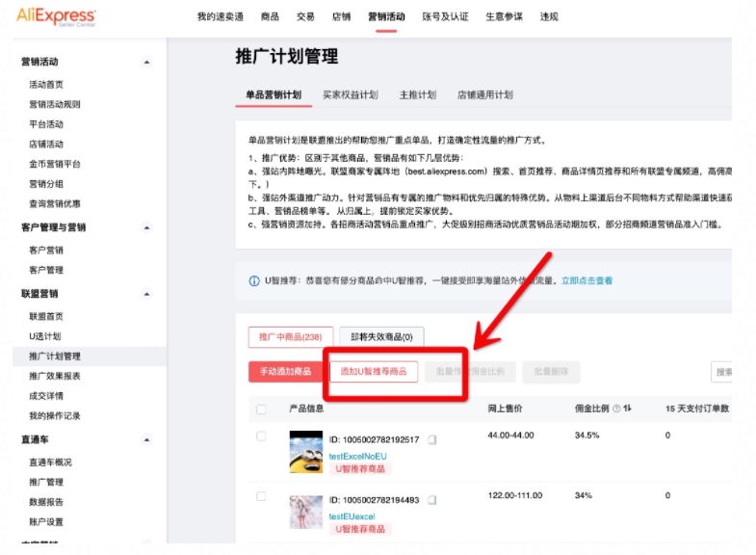Tick the select-all checkbox in table header
The height and width of the screenshot is (555, 756).
261,410
